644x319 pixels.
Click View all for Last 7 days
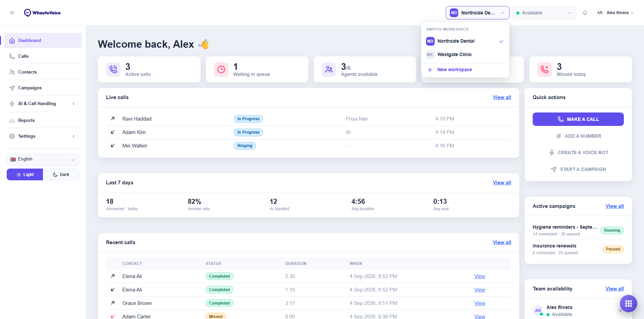pyautogui.click(x=502, y=183)
